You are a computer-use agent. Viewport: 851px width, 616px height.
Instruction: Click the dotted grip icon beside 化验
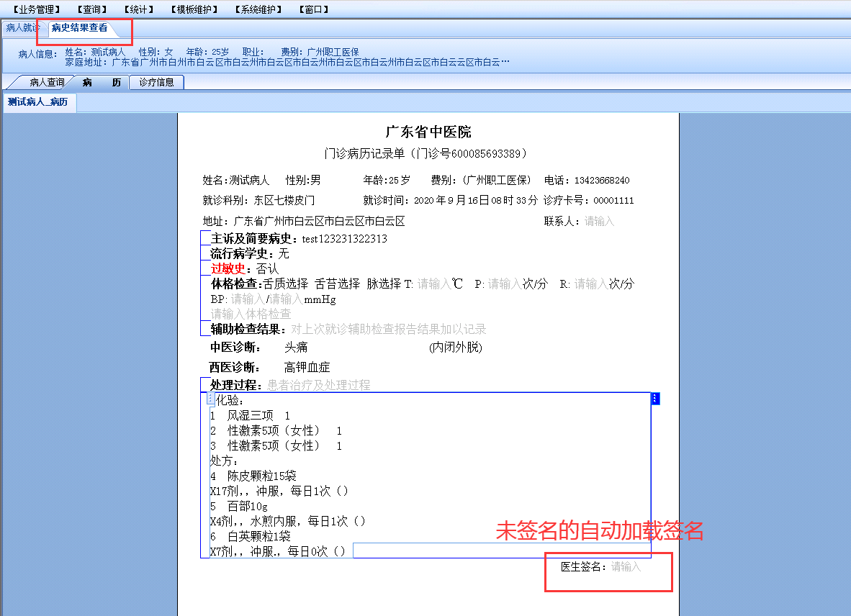coord(210,399)
